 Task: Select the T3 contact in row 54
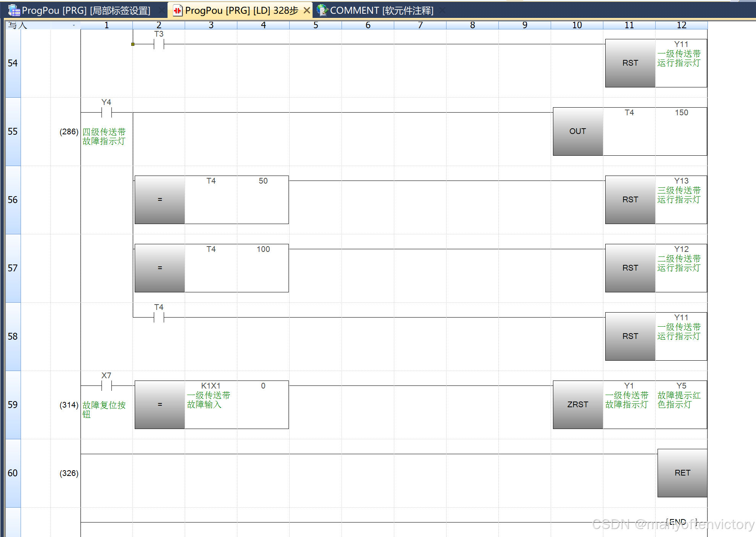click(159, 44)
